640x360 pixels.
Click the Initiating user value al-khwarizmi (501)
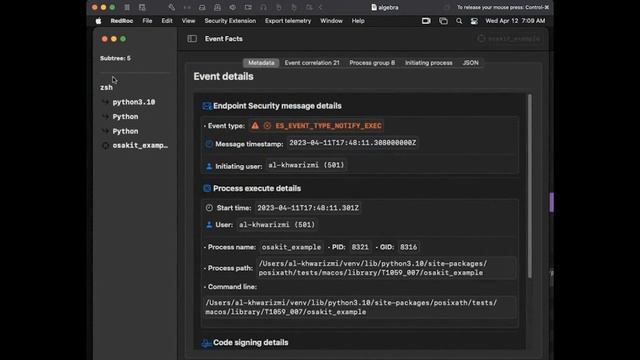coord(306,165)
